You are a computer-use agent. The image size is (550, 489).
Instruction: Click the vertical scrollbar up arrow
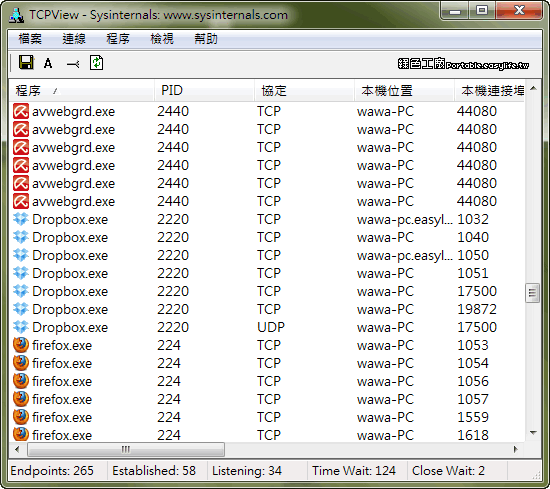(x=533, y=88)
